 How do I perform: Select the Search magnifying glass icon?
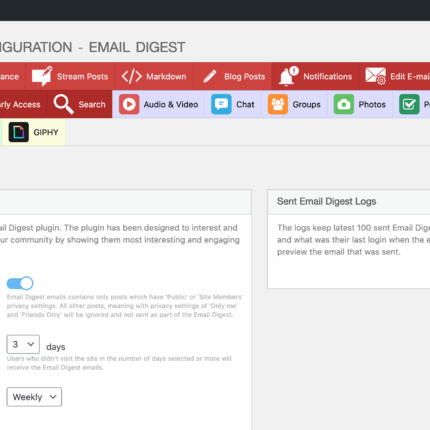[63, 104]
